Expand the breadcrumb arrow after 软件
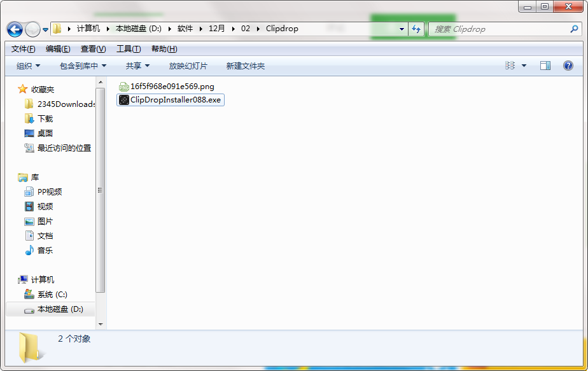This screenshot has height=371, width=588. (x=200, y=29)
